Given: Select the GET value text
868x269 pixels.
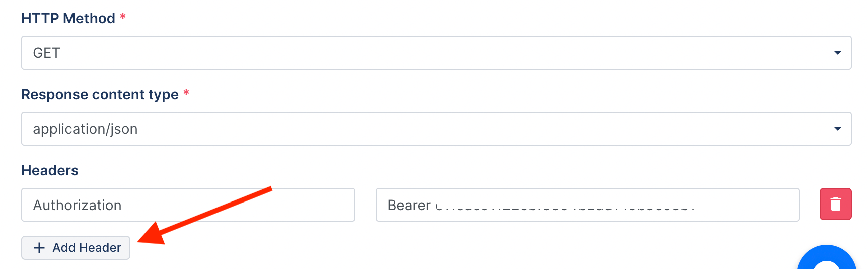Looking at the screenshot, I should pyautogui.click(x=46, y=53).
